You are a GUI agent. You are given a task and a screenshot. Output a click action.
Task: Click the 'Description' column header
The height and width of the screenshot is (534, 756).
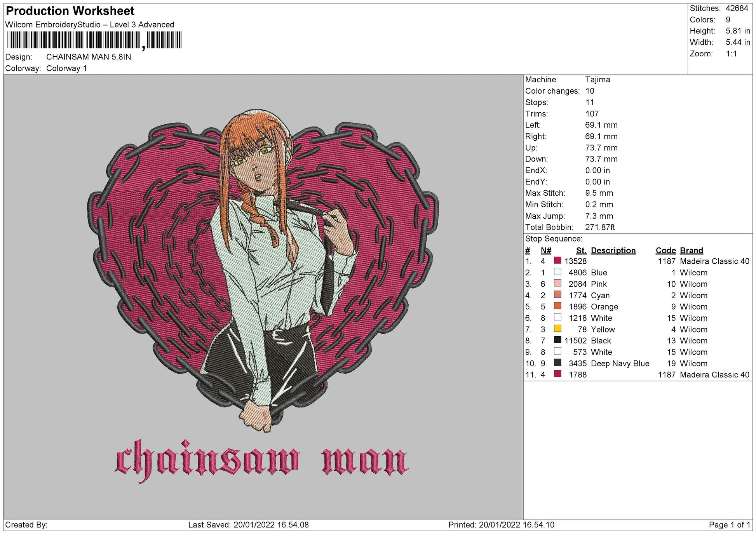[613, 250]
